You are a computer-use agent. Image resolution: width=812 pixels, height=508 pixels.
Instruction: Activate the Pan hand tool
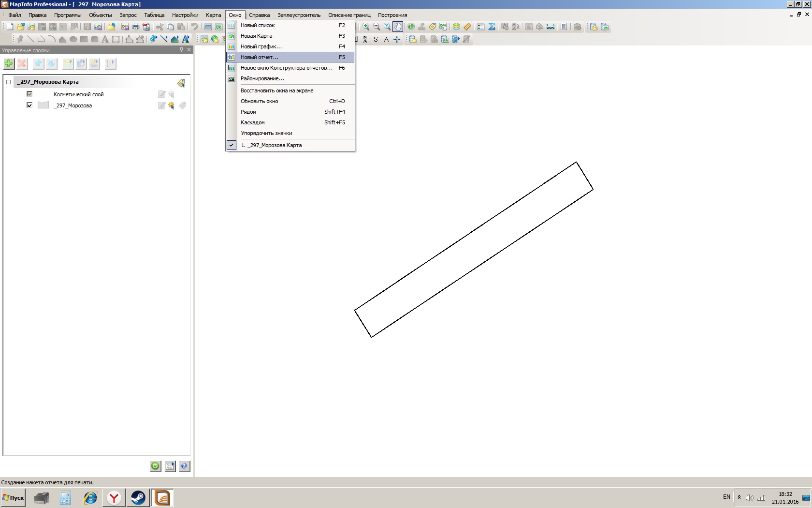point(397,27)
